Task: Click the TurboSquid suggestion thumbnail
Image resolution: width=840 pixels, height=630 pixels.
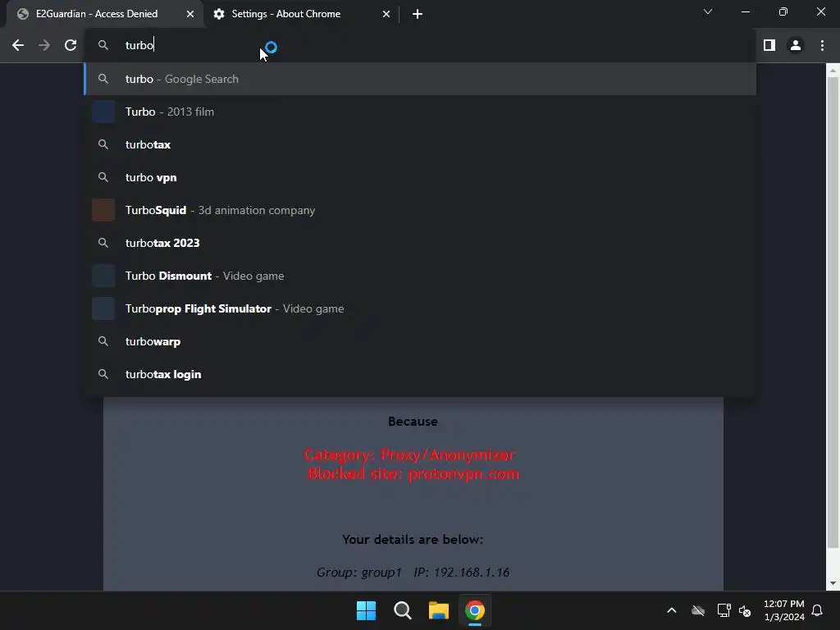Action: pyautogui.click(x=103, y=210)
